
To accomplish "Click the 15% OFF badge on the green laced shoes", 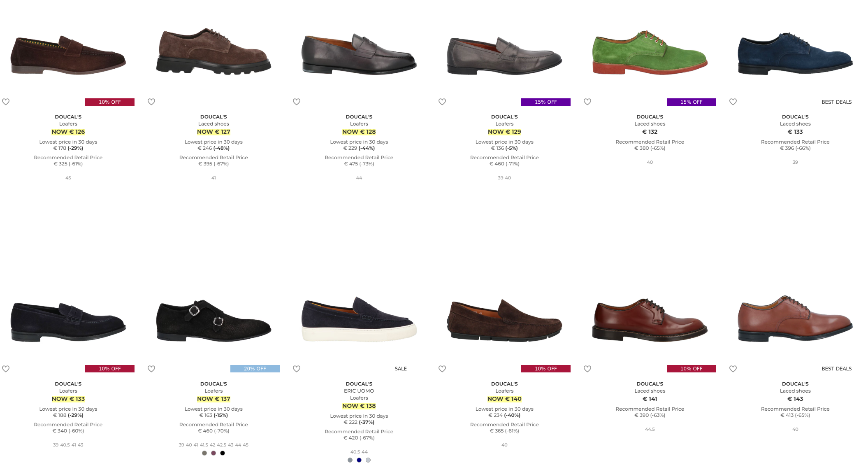I will point(691,102).
